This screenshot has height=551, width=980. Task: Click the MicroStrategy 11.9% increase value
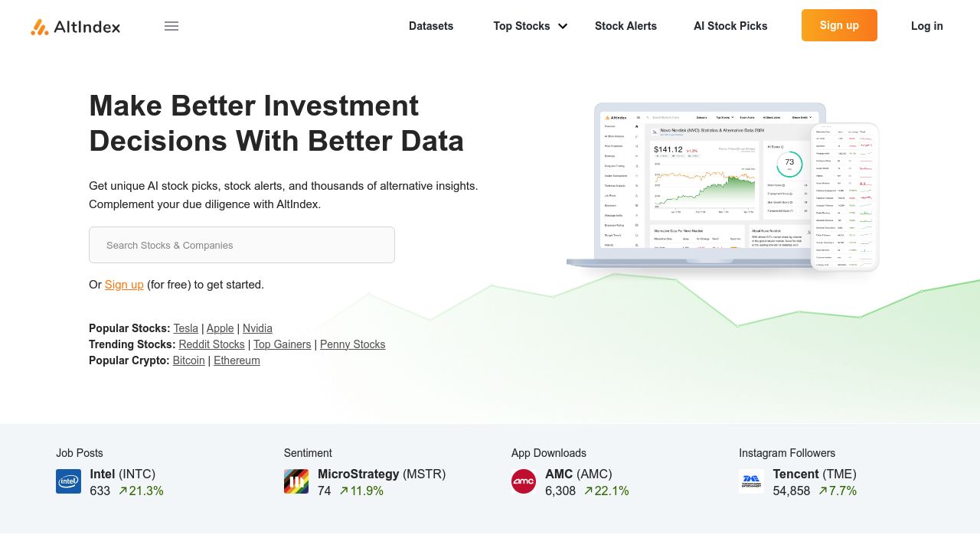click(361, 491)
